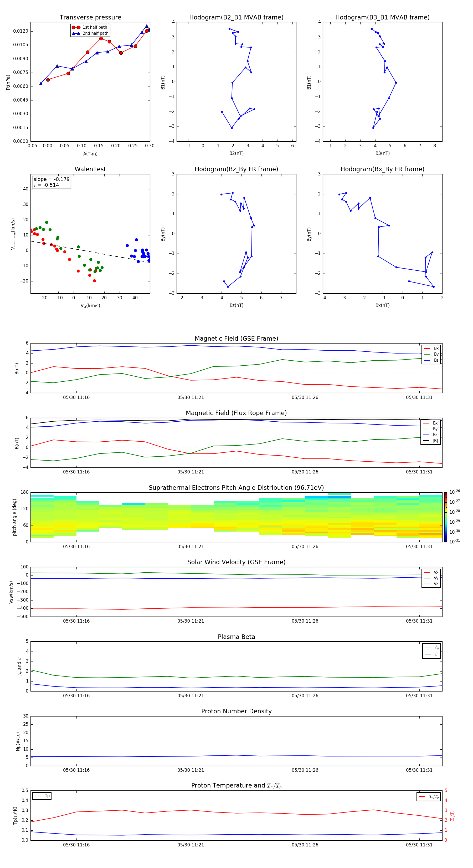This screenshot has height=868, width=473.
Task: Click the "Solar Wind Velocity (GSE Frame)" title
Action: tap(236, 562)
